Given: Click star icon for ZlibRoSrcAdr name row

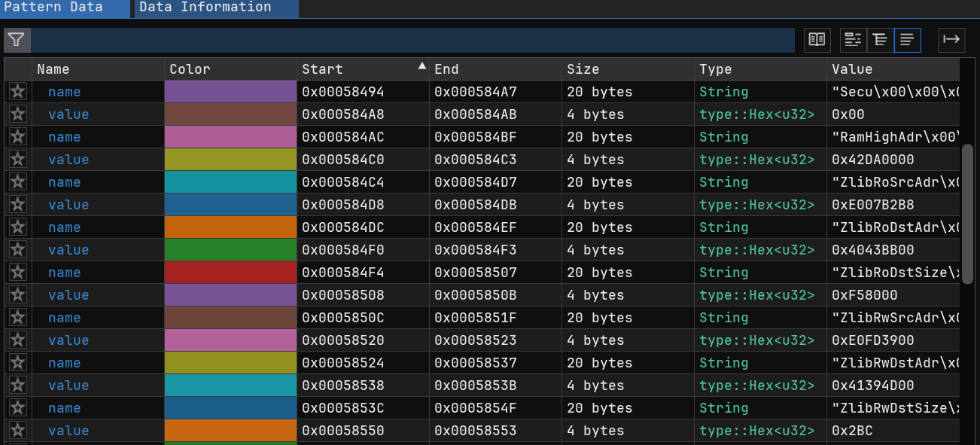Looking at the screenshot, I should click(18, 182).
